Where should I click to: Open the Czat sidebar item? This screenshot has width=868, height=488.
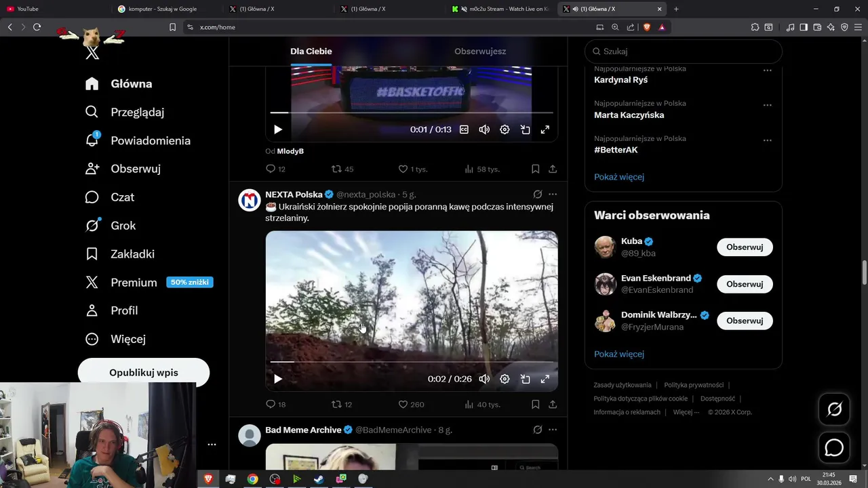tap(110, 197)
